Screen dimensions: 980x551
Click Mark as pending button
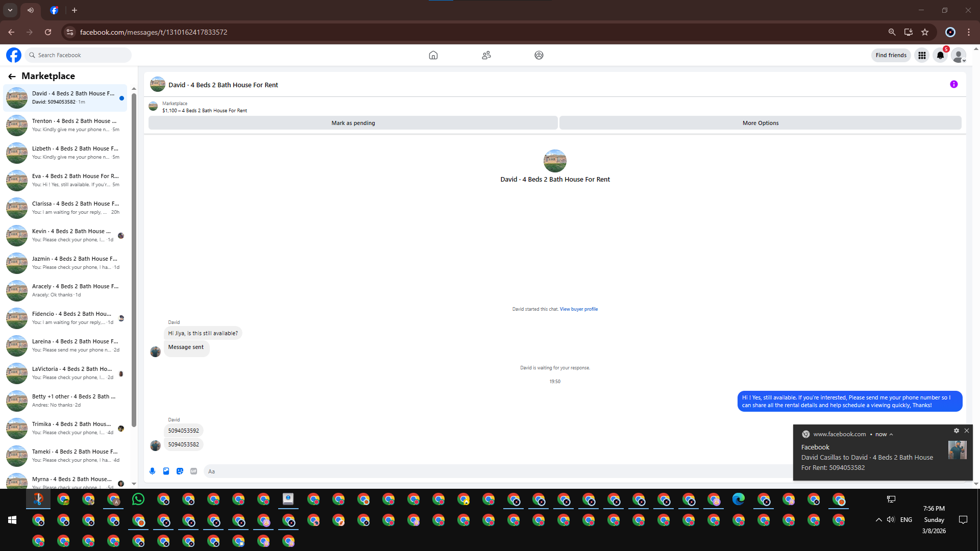pyautogui.click(x=353, y=123)
